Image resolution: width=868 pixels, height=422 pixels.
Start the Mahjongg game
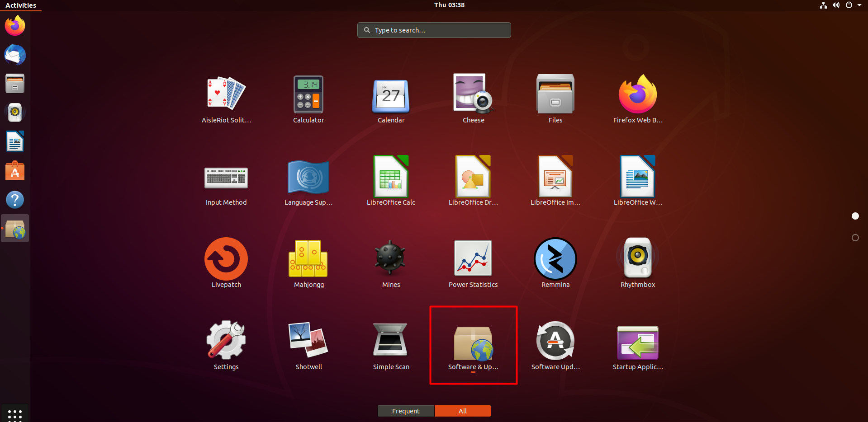(308, 263)
